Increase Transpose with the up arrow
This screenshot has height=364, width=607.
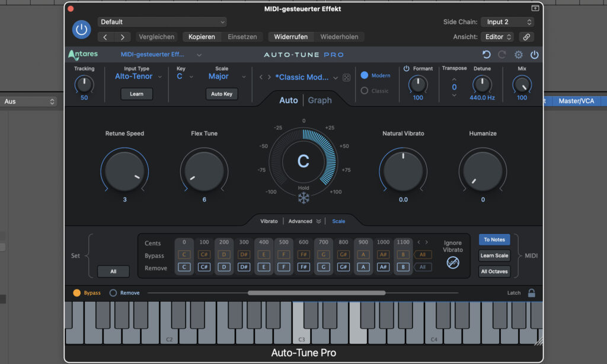tap(454, 79)
